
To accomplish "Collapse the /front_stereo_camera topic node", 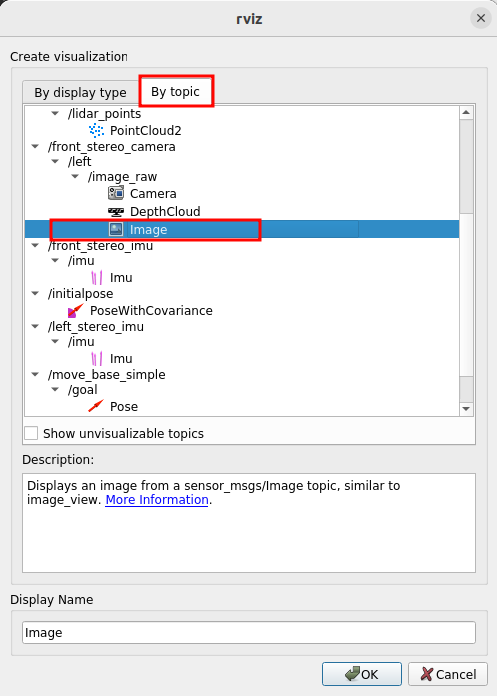I will 36,146.
